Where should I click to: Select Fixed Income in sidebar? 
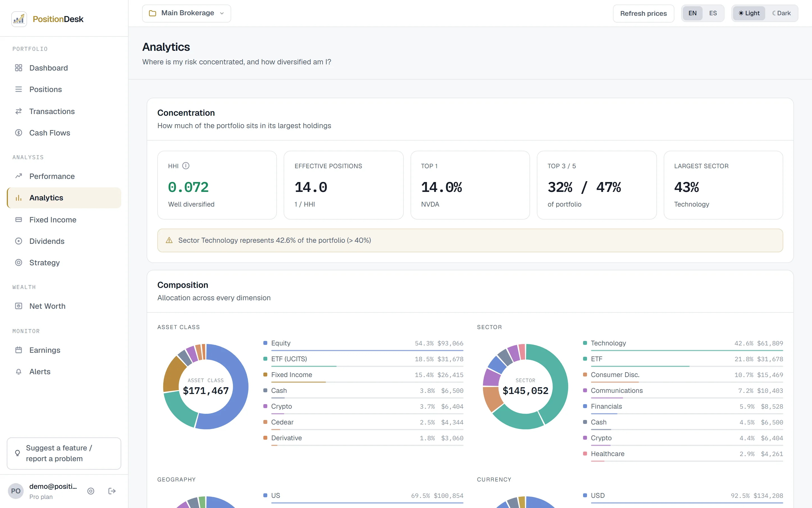point(64,220)
